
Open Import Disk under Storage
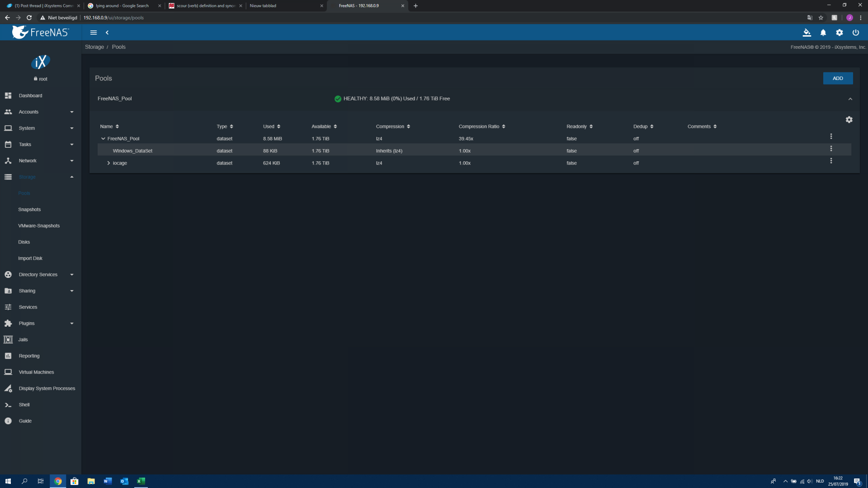[30, 258]
